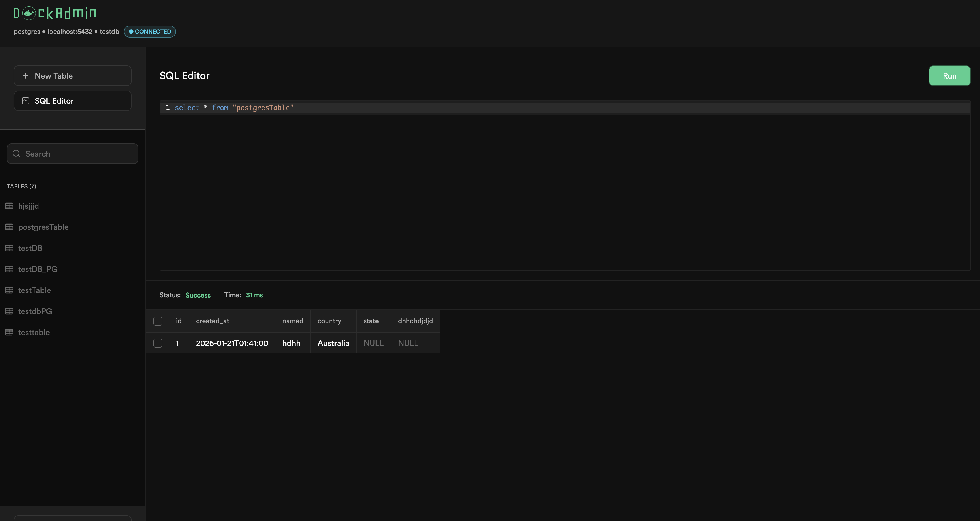Click the blue dot in CONNECTED badge
Image resolution: width=980 pixels, height=521 pixels.
click(131, 32)
